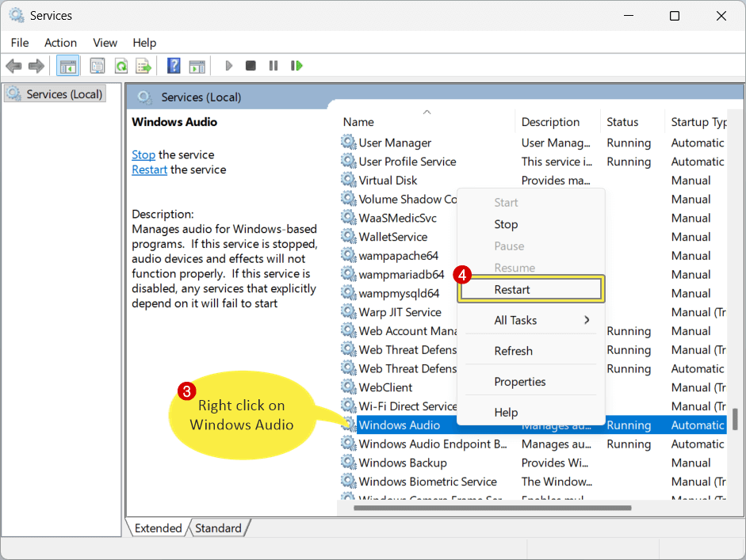Choose Help in the context menu

(531, 412)
